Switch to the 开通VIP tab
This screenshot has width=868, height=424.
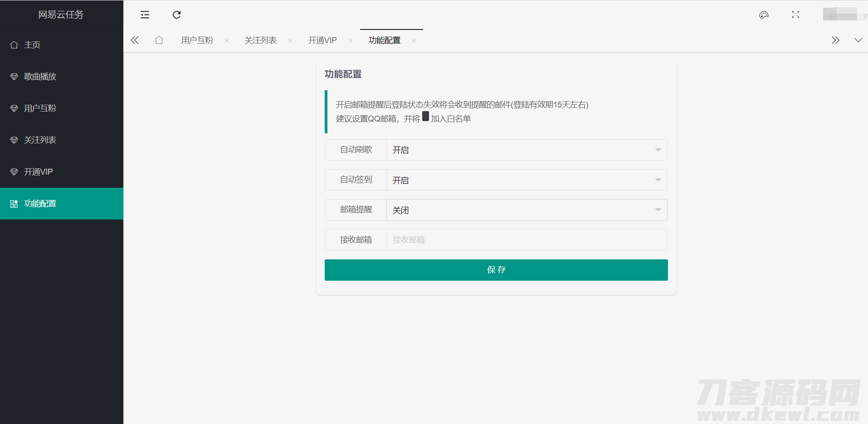322,40
